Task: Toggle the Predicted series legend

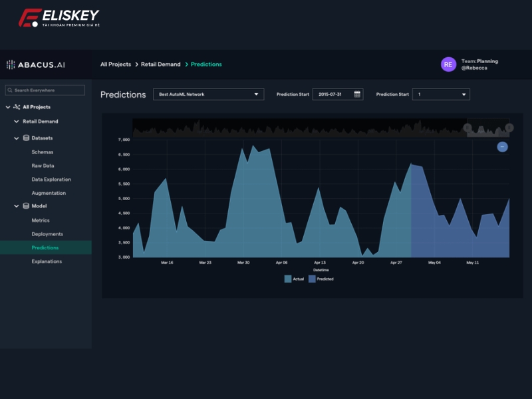Action: point(312,279)
